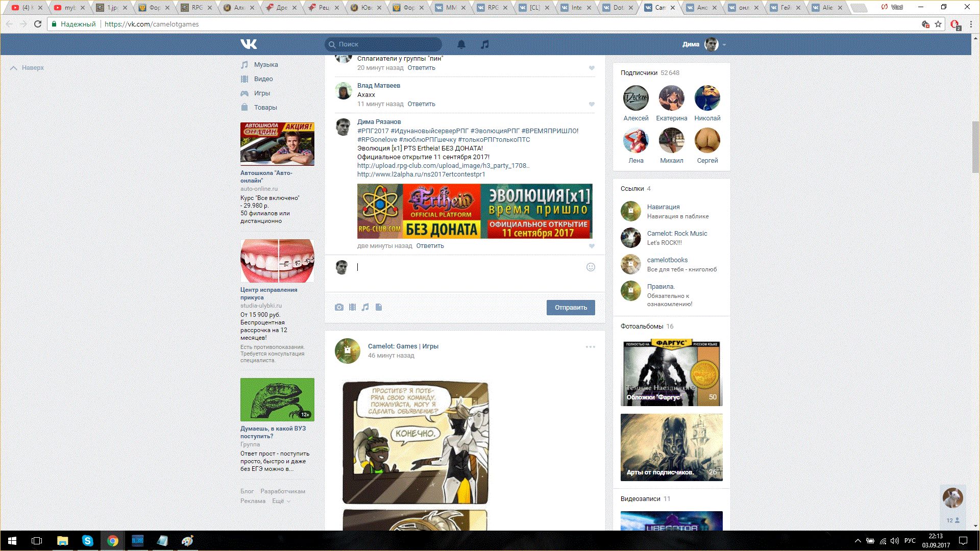This screenshot has width=980, height=551.
Task: Open the music player note icon in header
Action: [x=485, y=44]
